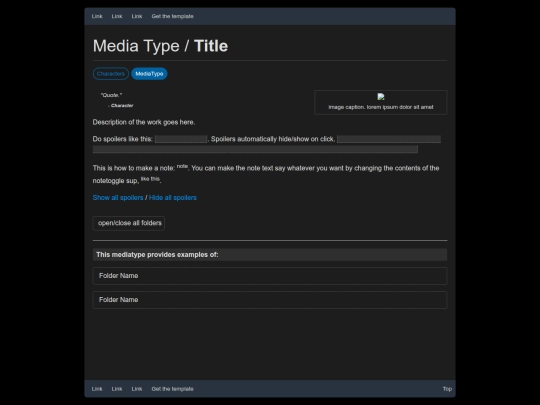
Task: Expand the second Folder Name folder
Action: pyautogui.click(x=270, y=300)
